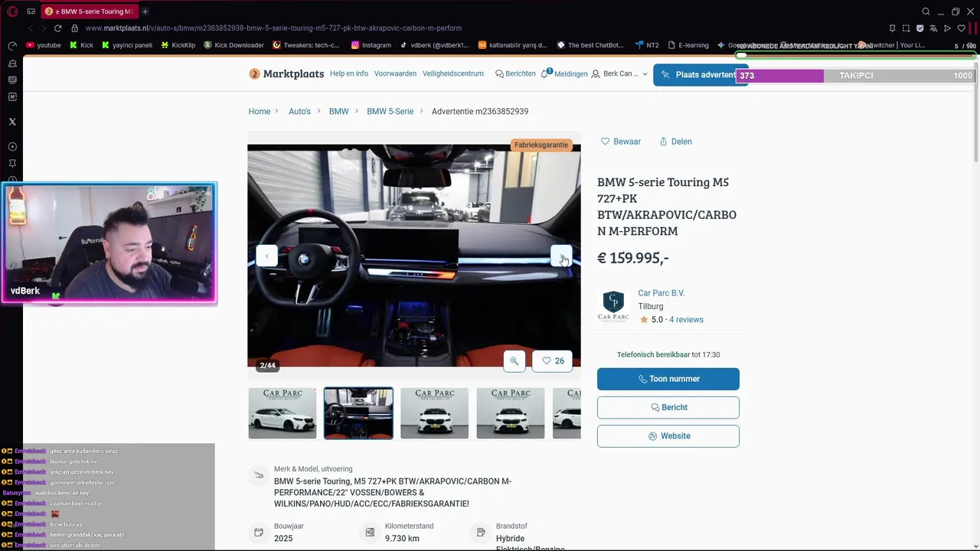Open the sidebar pinboard pin icon

12,164
